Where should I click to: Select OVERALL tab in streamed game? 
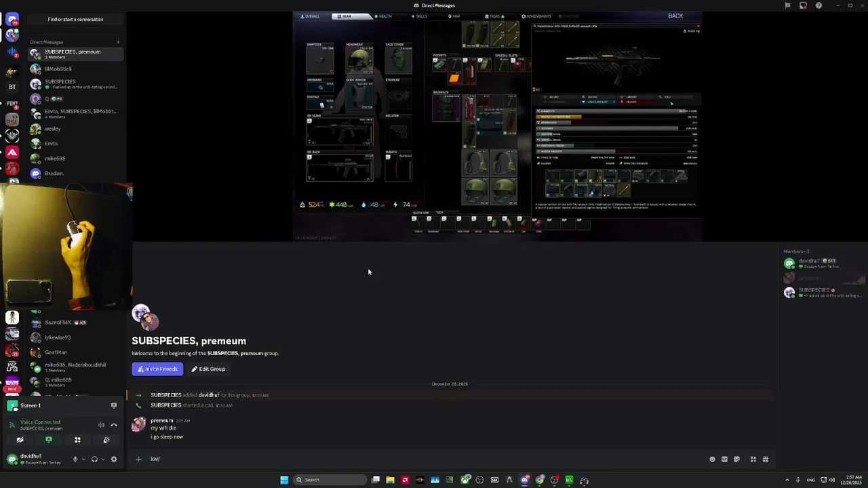(310, 16)
